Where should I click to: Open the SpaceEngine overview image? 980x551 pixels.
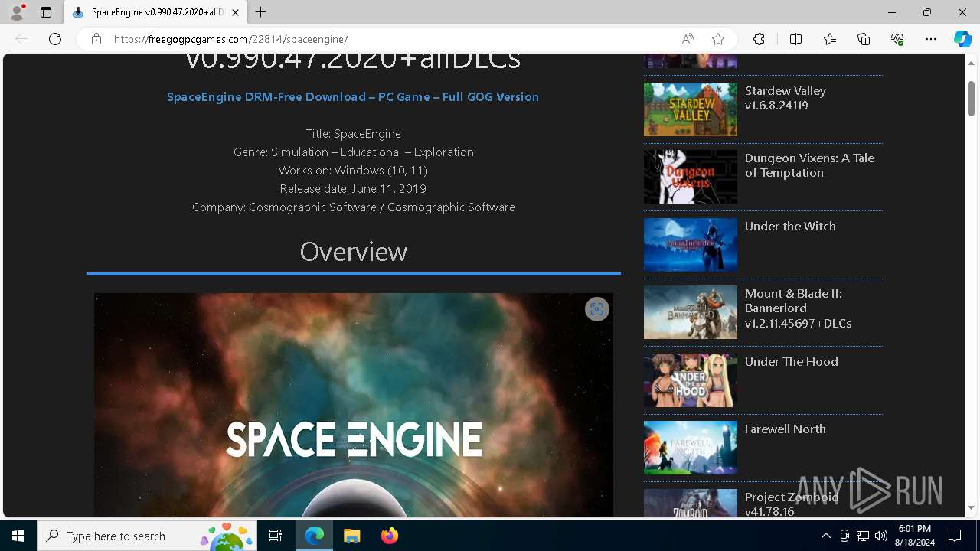[x=353, y=405]
